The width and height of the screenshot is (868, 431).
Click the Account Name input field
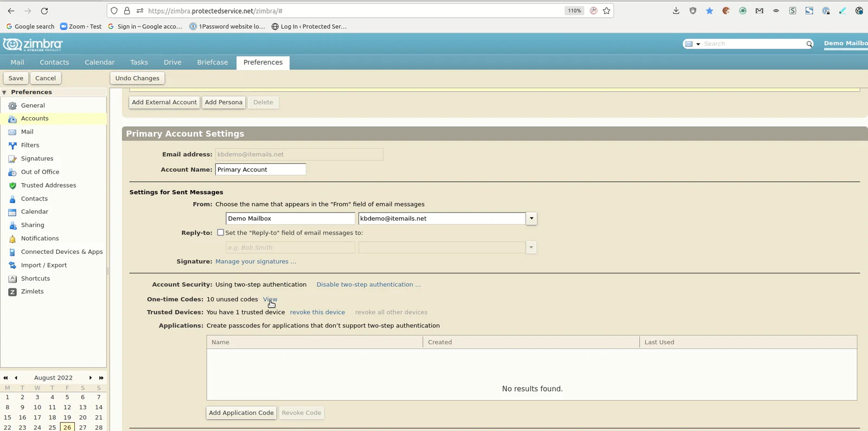click(x=260, y=170)
